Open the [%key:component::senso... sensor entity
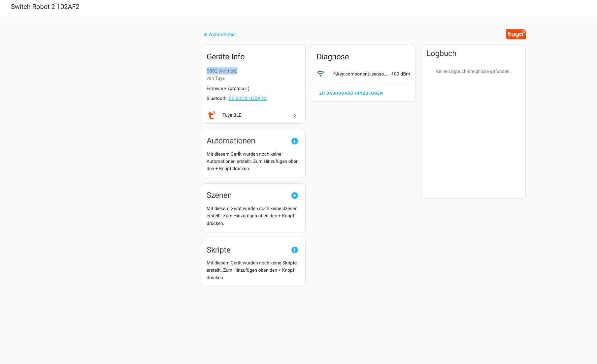Image resolution: width=597 pixels, height=364 pixels. click(x=359, y=74)
